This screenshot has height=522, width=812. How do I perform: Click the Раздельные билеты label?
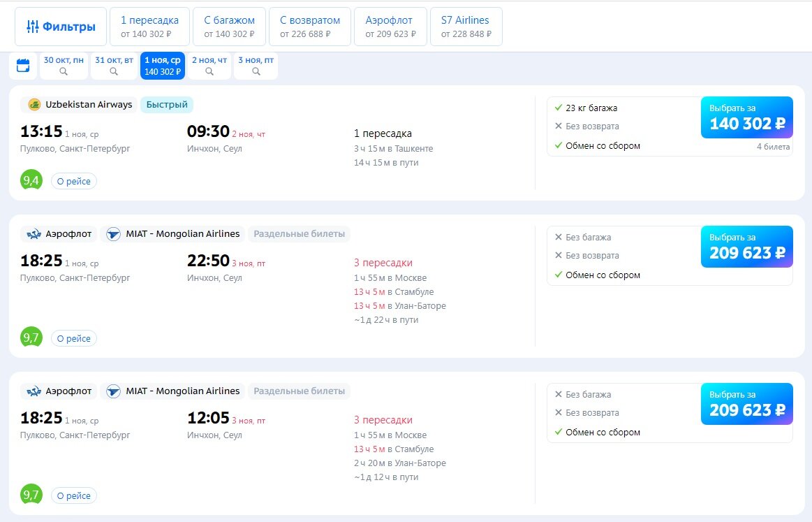tap(299, 234)
